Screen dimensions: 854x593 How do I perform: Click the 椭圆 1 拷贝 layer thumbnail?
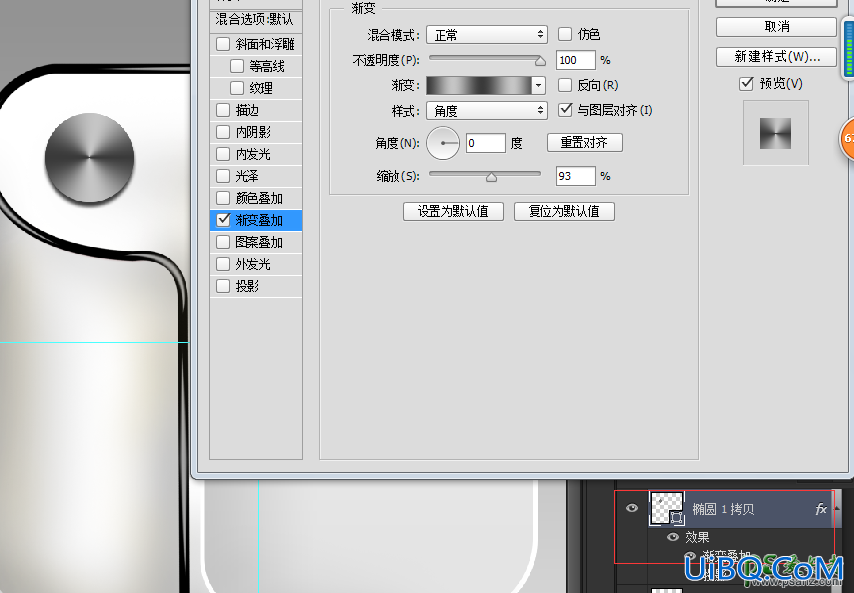click(x=667, y=508)
